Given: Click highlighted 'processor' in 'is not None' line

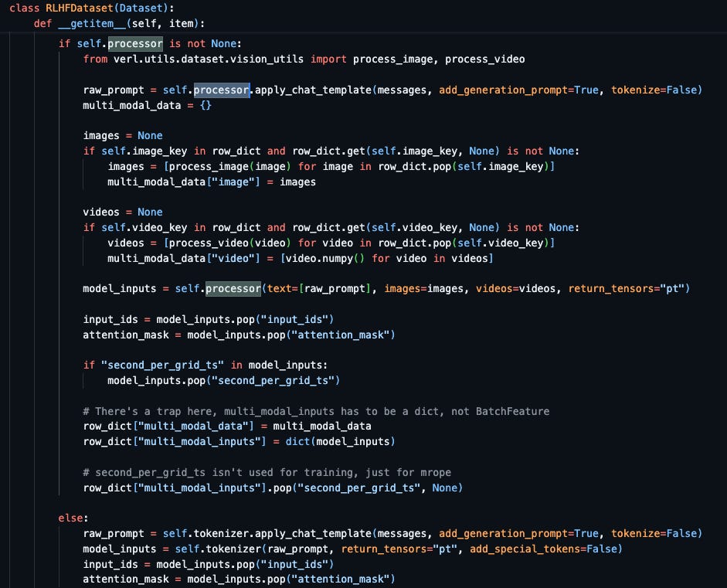Looking at the screenshot, I should tap(135, 43).
